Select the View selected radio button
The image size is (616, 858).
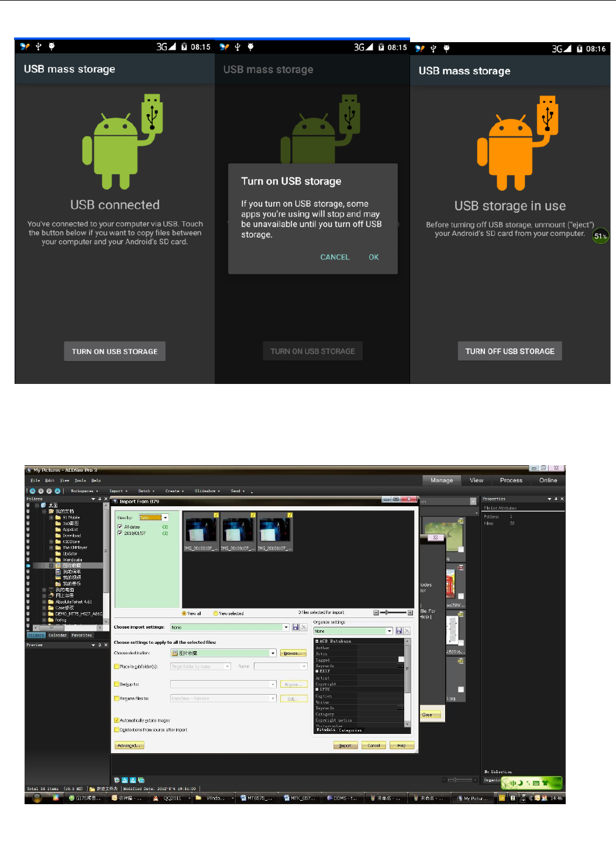point(215,613)
